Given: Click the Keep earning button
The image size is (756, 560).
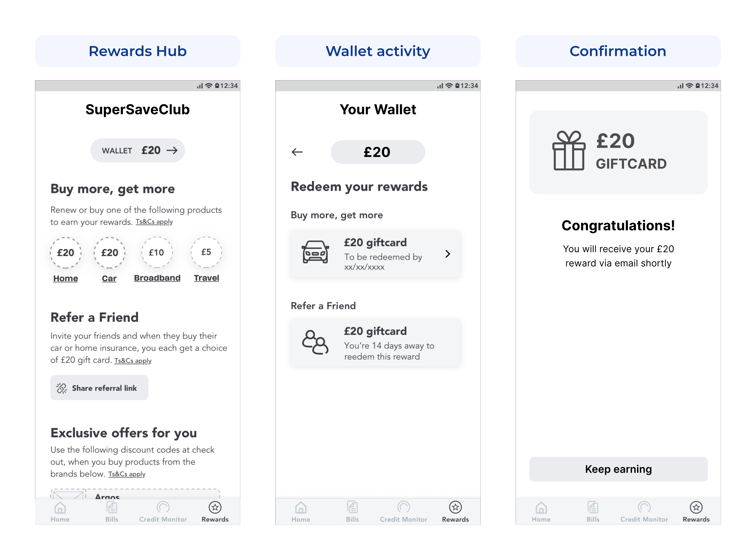Looking at the screenshot, I should point(618,469).
